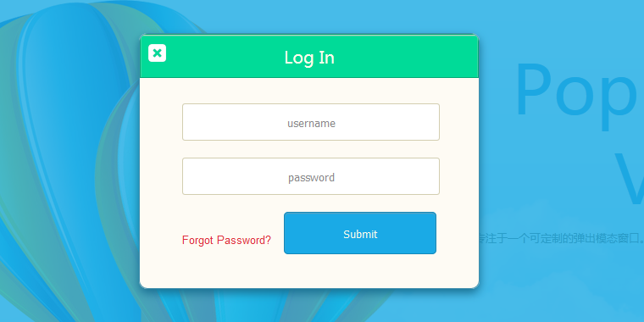Select the username placeholder text
Screen dimensions: 644x322
click(x=311, y=123)
